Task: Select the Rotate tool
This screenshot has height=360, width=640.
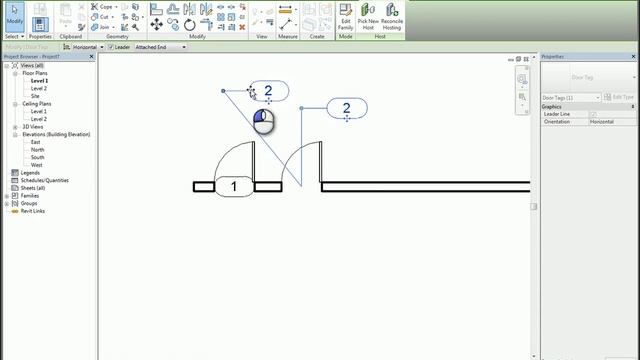Action: pos(189,25)
